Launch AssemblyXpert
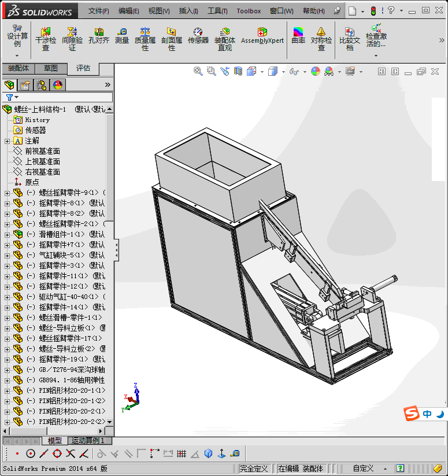This screenshot has height=476, width=448. click(262, 36)
